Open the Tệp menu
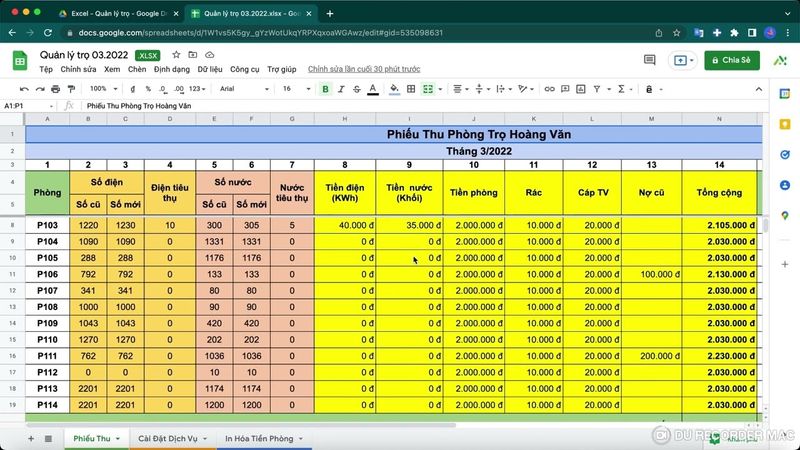The height and width of the screenshot is (450, 800). coord(46,69)
